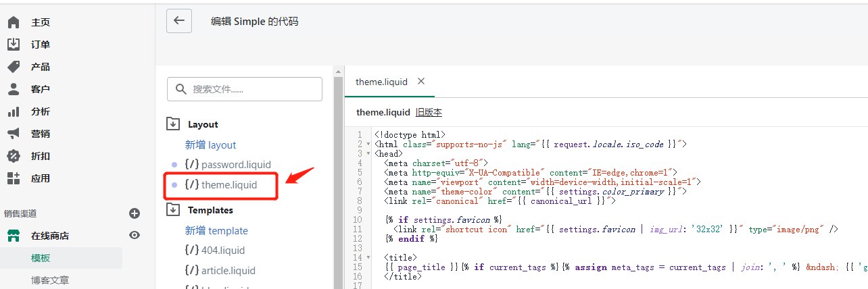
Task: Open Apps via the grid icon
Action: (14, 178)
